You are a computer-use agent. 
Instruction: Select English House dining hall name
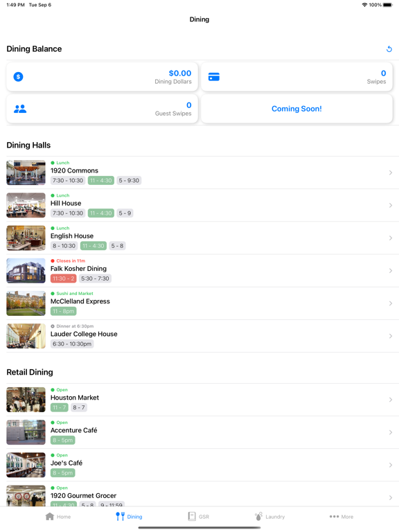[72, 236]
